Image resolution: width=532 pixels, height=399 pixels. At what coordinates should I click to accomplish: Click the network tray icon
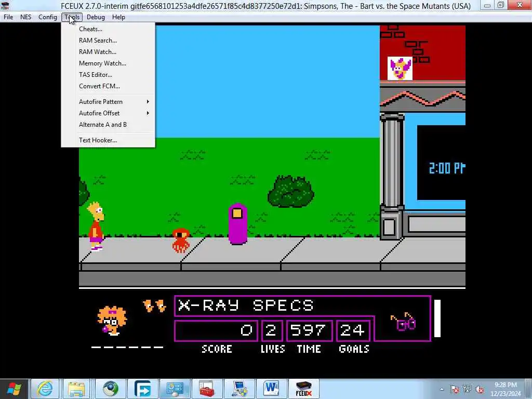[x=467, y=389]
